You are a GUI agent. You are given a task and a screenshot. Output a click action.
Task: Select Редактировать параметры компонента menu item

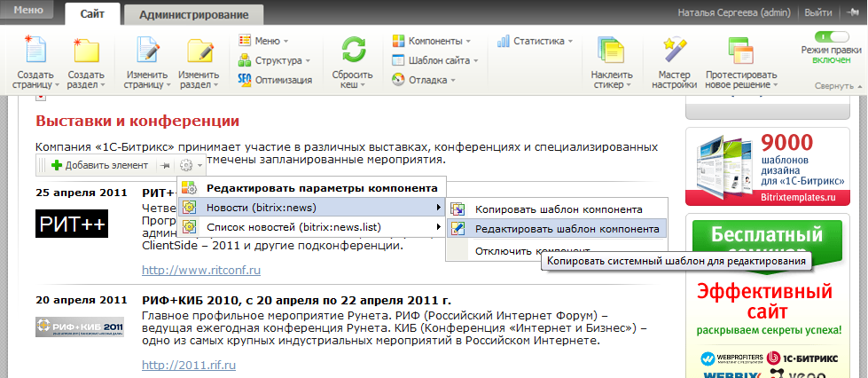[311, 188]
